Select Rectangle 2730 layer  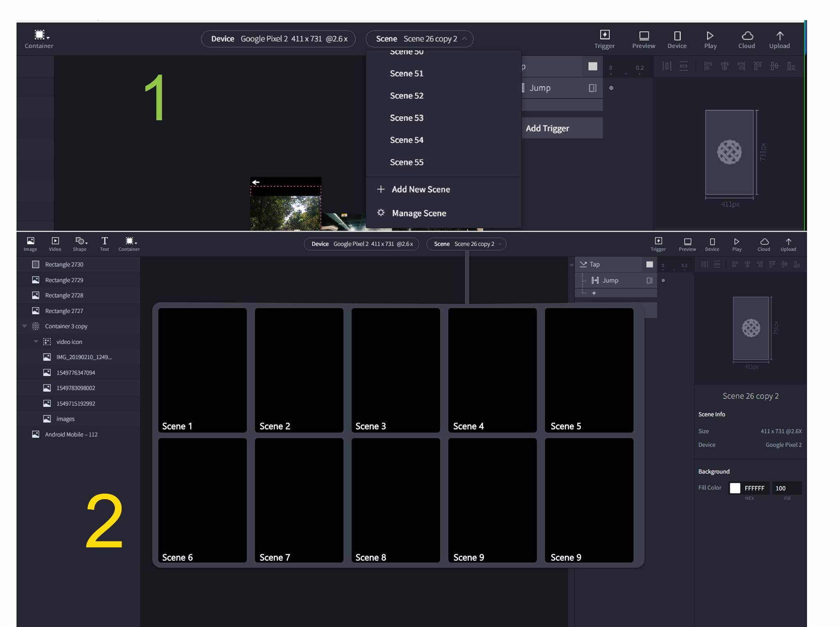(x=78, y=264)
